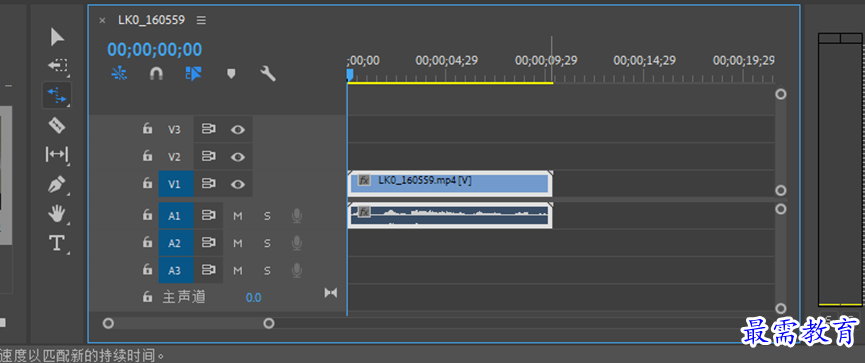Open timeline display settings wrench
865x363 pixels.
tap(268, 73)
